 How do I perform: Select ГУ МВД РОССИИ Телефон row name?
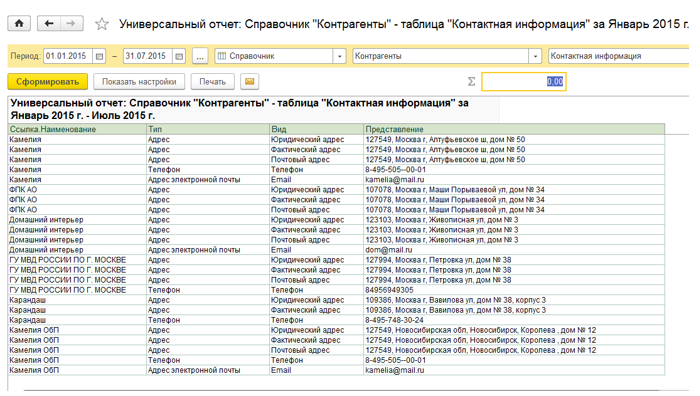tap(77, 290)
